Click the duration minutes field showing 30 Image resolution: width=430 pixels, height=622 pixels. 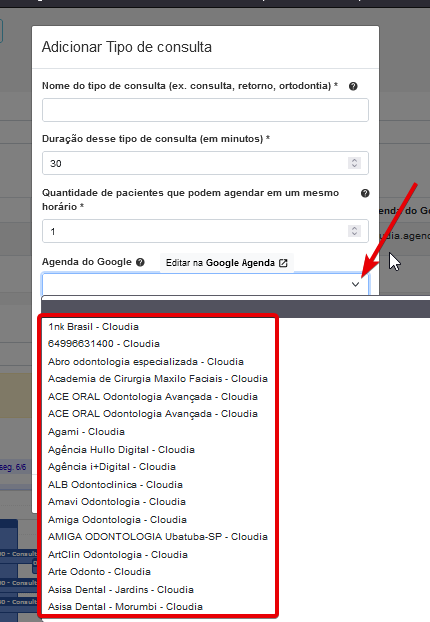[205, 163]
